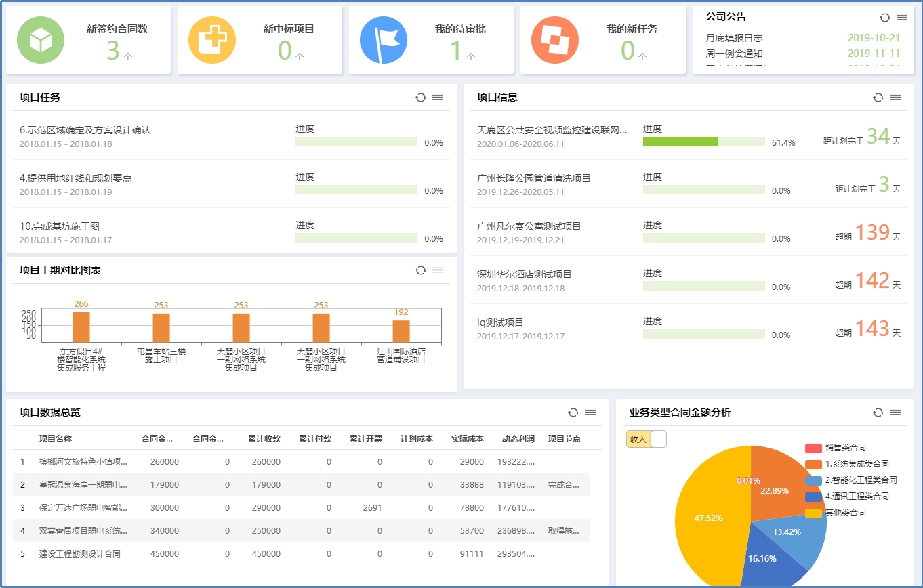The width and height of the screenshot is (923, 588).
Task: Refresh the 项目信息 panel
Action: click(878, 98)
